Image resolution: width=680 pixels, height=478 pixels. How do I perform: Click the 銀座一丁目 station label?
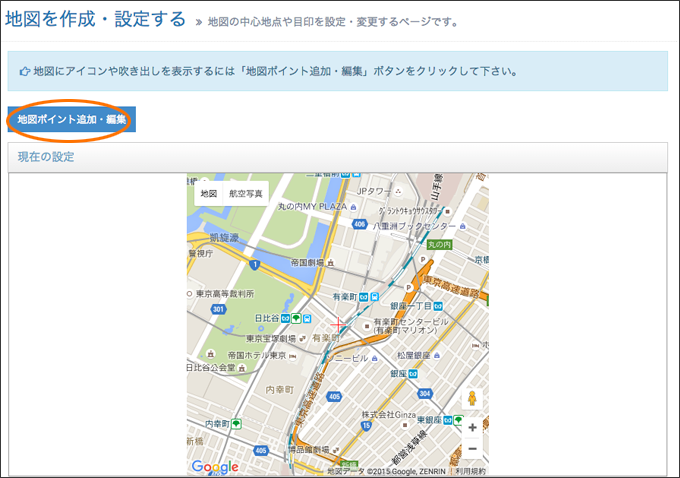coord(411,306)
